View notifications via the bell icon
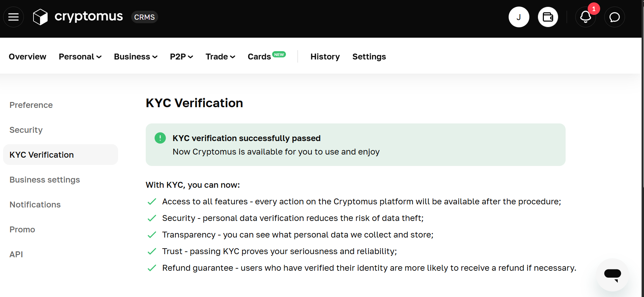This screenshot has width=644, height=297. click(x=586, y=17)
